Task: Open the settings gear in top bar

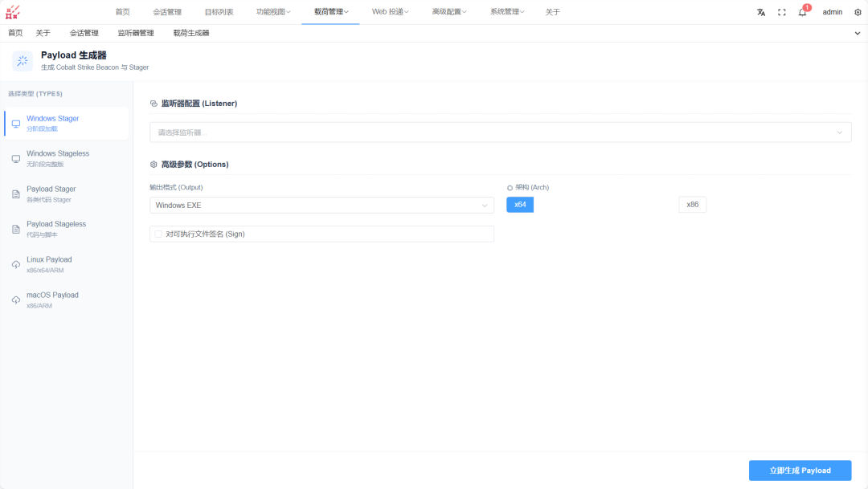Action: point(858,12)
